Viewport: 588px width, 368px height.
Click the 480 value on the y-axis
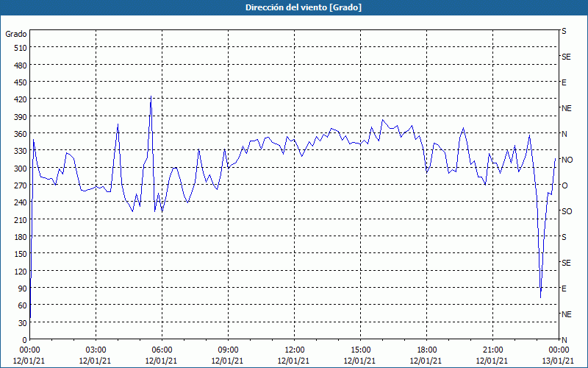21,66
